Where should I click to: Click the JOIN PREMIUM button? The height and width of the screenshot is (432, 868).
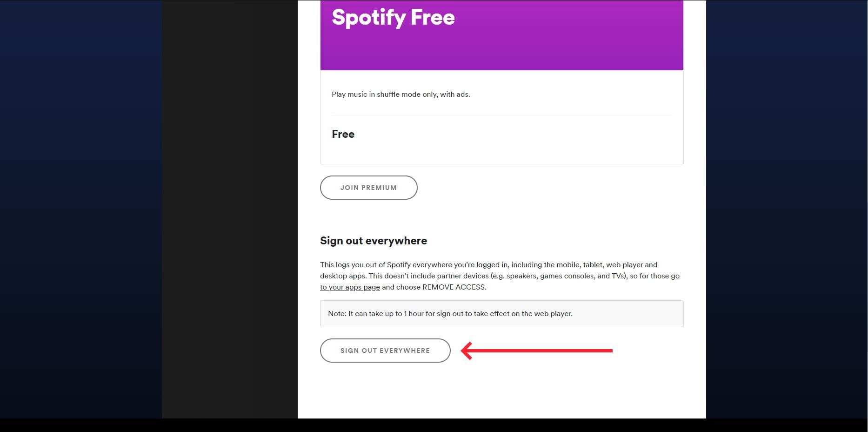click(368, 188)
